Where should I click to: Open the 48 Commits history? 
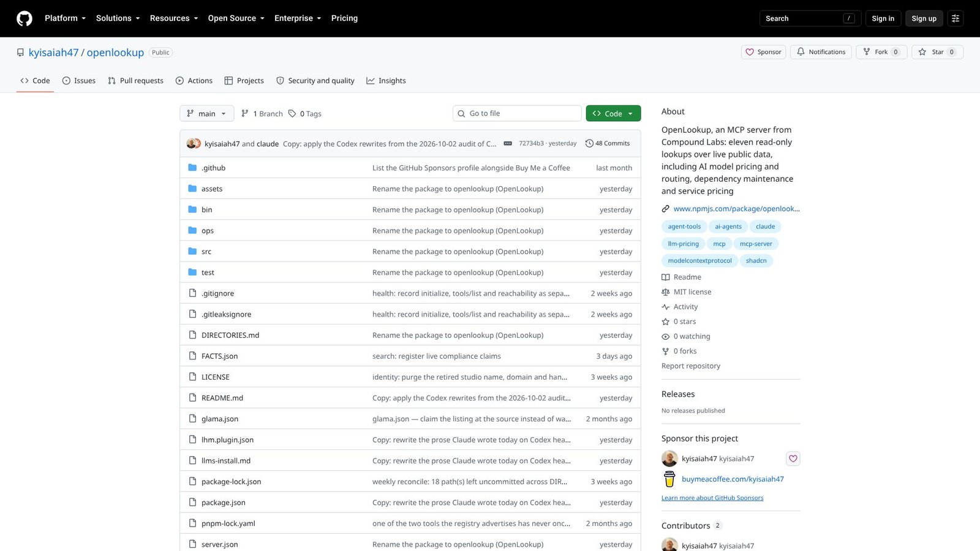[608, 143]
